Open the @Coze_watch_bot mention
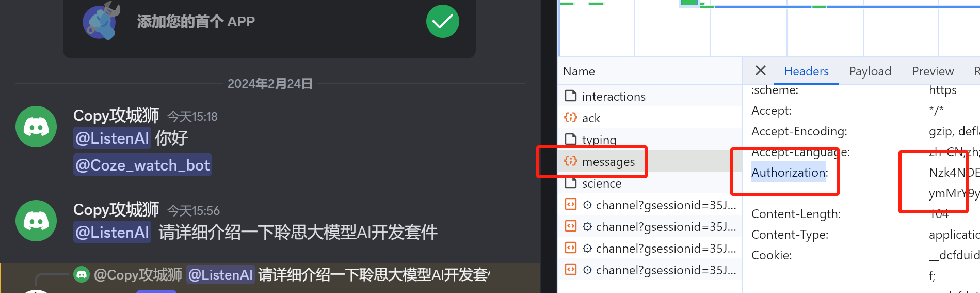 [142, 165]
